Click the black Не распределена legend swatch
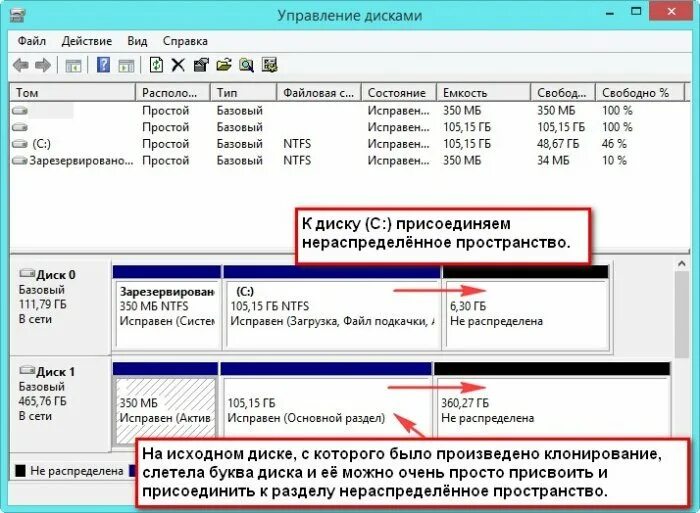 coord(20,471)
